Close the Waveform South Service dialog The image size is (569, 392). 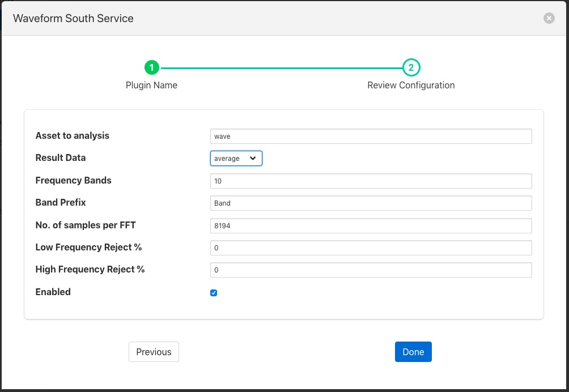(x=549, y=18)
